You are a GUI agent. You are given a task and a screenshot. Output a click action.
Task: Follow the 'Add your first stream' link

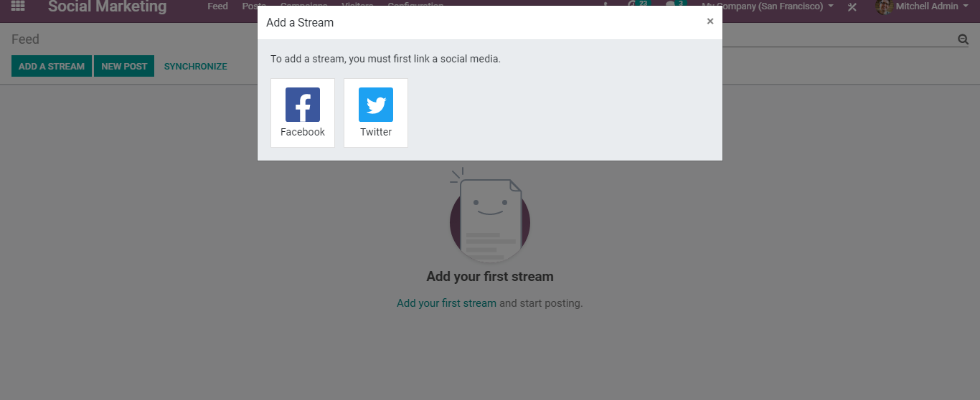446,303
